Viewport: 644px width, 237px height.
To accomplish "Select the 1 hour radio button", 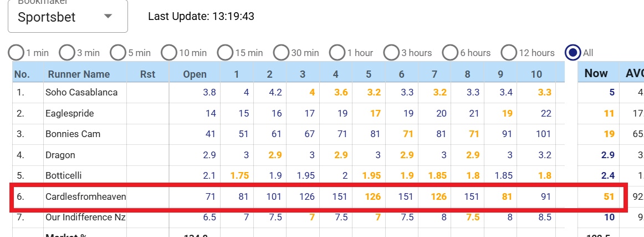I will coord(337,53).
